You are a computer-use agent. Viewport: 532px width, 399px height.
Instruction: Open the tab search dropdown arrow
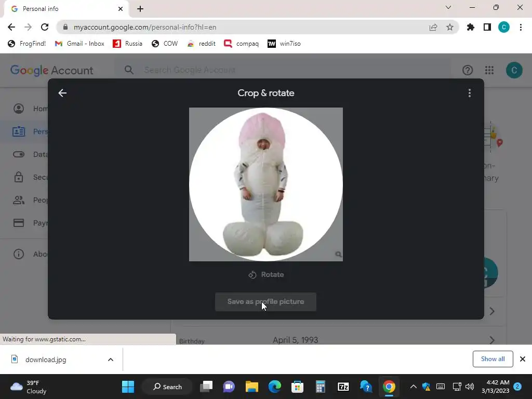pyautogui.click(x=448, y=7)
